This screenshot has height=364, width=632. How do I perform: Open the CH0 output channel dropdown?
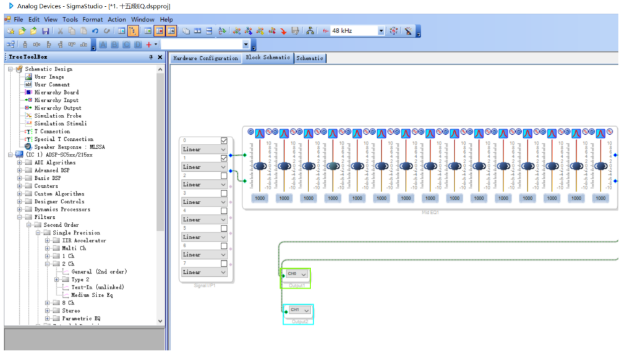point(297,274)
